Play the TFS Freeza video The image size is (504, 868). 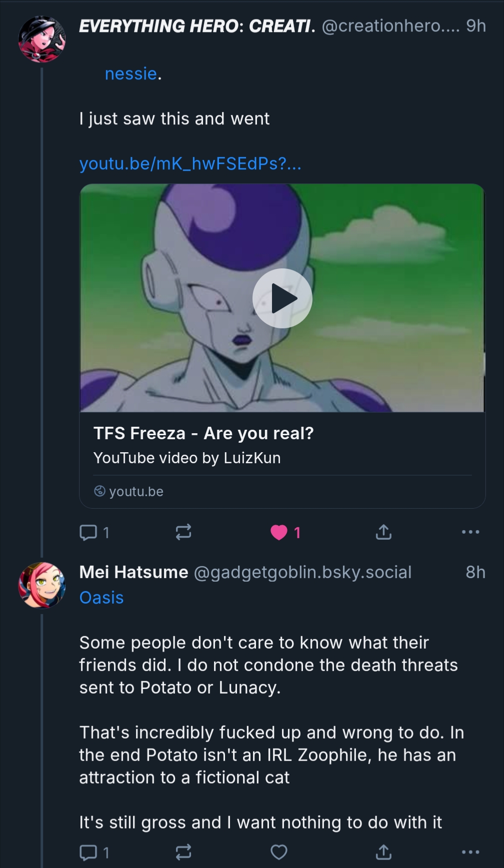pos(282,298)
